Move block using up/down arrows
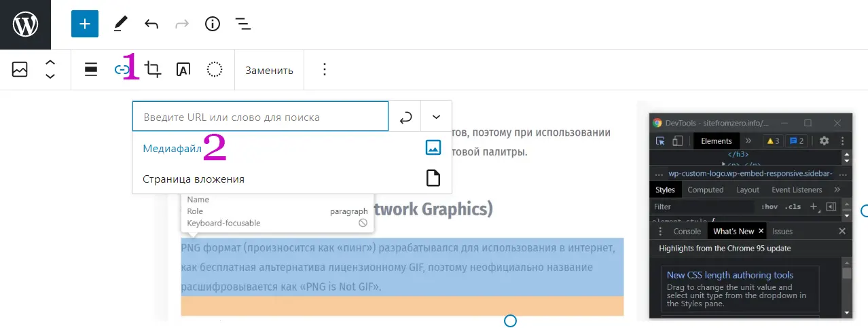 [50, 69]
